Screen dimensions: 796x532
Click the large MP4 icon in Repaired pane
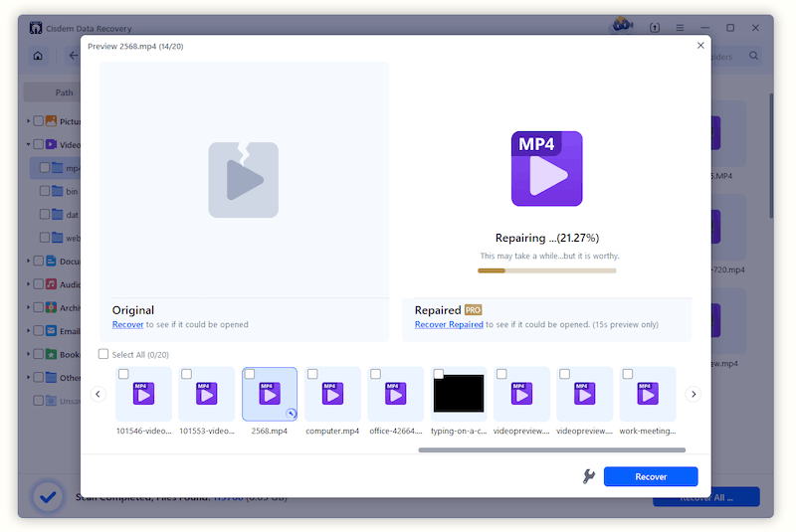pyautogui.click(x=546, y=168)
